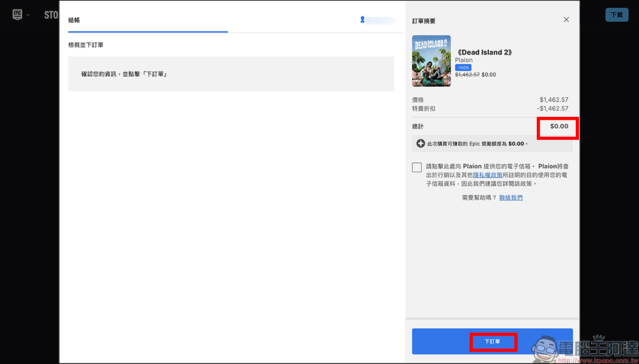This screenshot has height=364, width=639.
Task: Click the 確認您的資訊 instruction message
Action: [x=125, y=74]
